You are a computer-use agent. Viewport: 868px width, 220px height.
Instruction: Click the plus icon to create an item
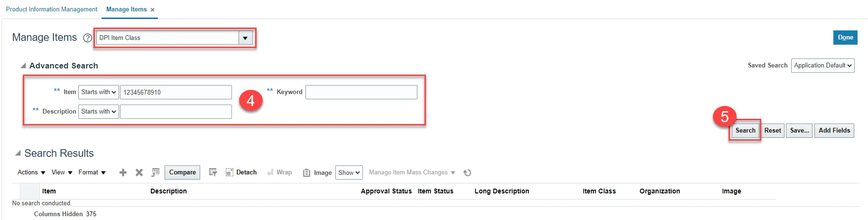123,172
